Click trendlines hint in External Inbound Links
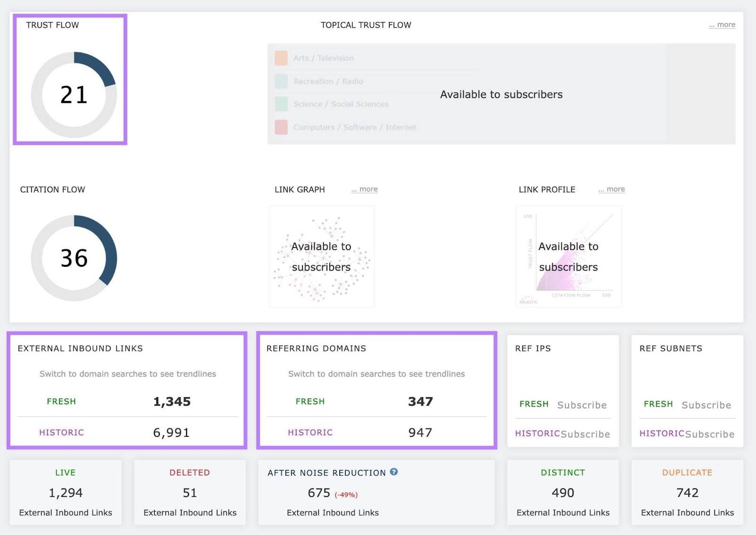Image resolution: width=756 pixels, height=535 pixels. (x=128, y=374)
